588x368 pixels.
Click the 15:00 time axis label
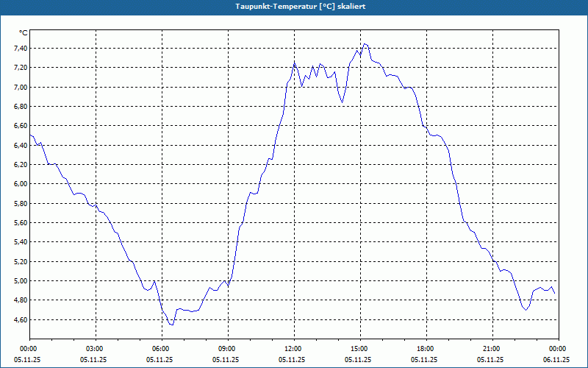pos(360,349)
